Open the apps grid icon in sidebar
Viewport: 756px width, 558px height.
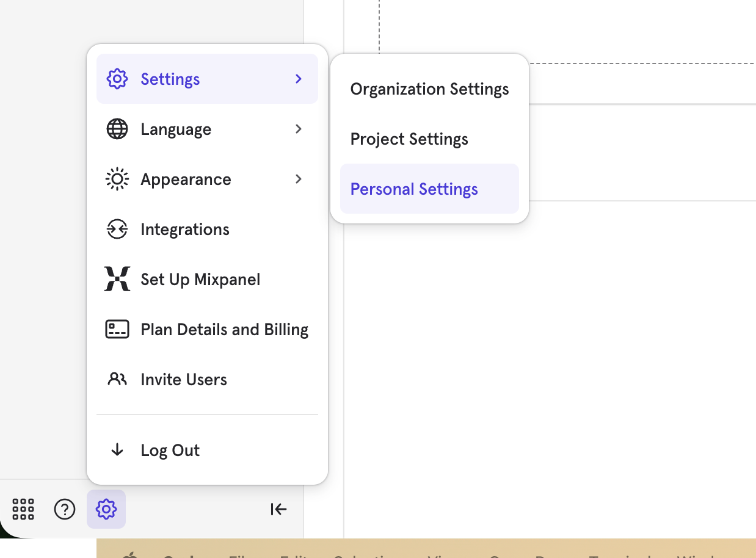23,509
